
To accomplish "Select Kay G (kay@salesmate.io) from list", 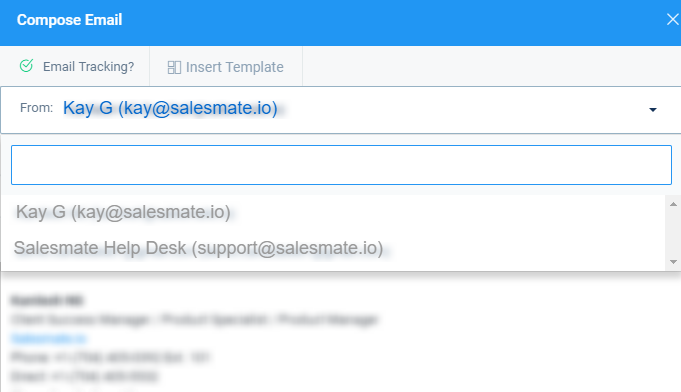I will click(123, 212).
